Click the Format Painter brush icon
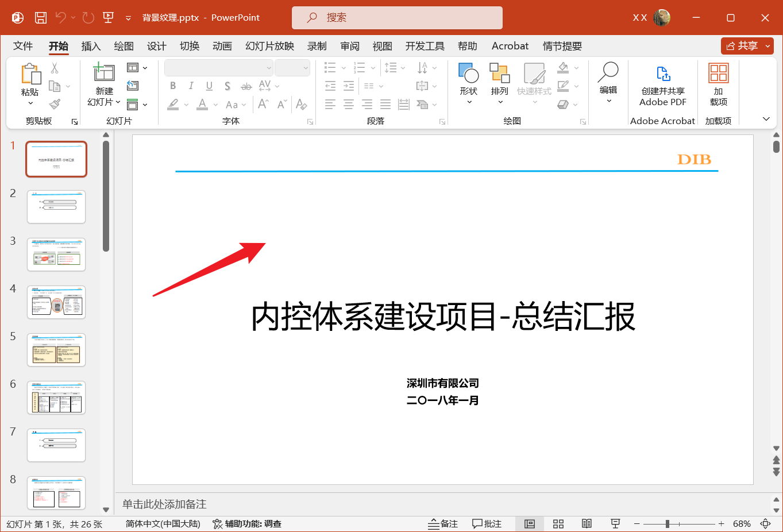This screenshot has height=532, width=783. tap(55, 104)
